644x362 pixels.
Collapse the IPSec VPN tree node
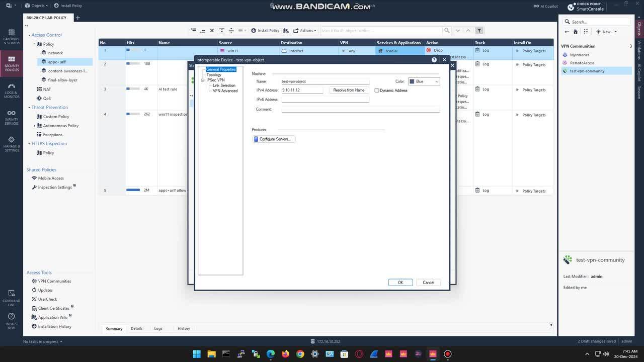202,80
